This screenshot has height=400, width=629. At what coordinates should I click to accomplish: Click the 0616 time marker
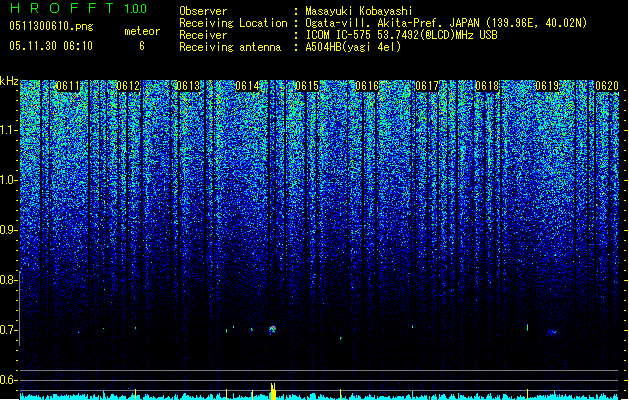(367, 86)
